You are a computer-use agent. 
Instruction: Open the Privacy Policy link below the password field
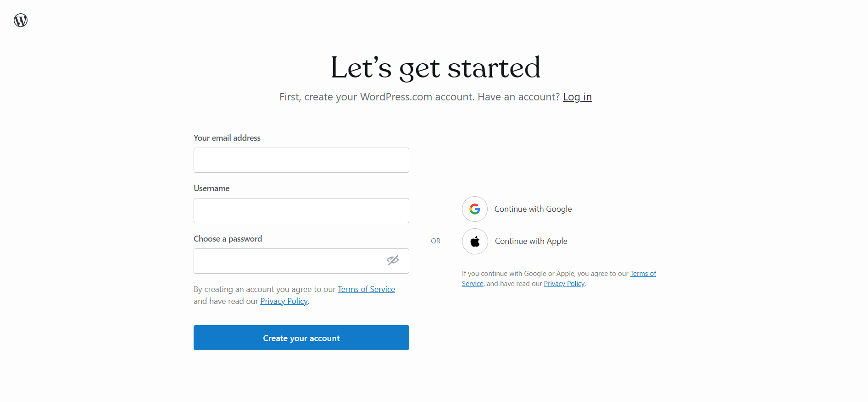284,301
